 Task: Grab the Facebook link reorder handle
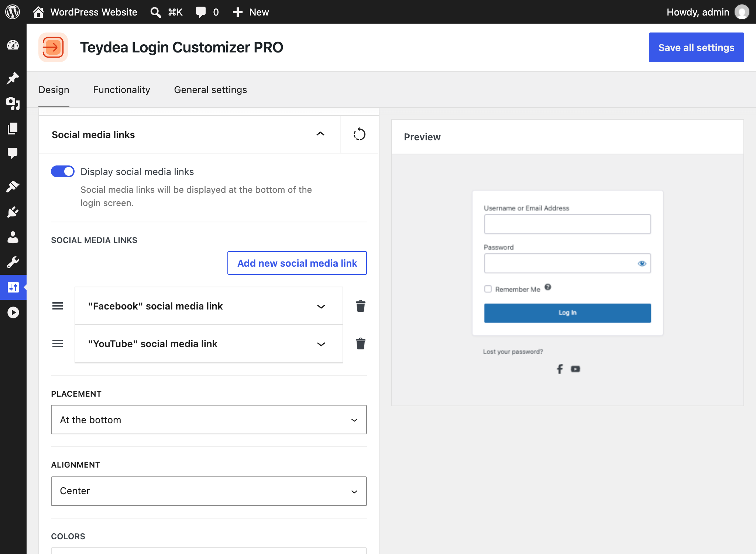pyautogui.click(x=58, y=306)
